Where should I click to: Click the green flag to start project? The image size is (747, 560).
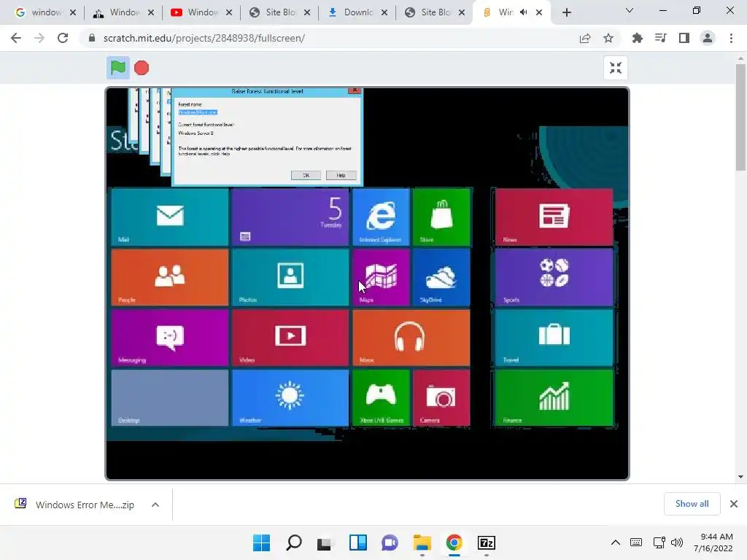(117, 68)
